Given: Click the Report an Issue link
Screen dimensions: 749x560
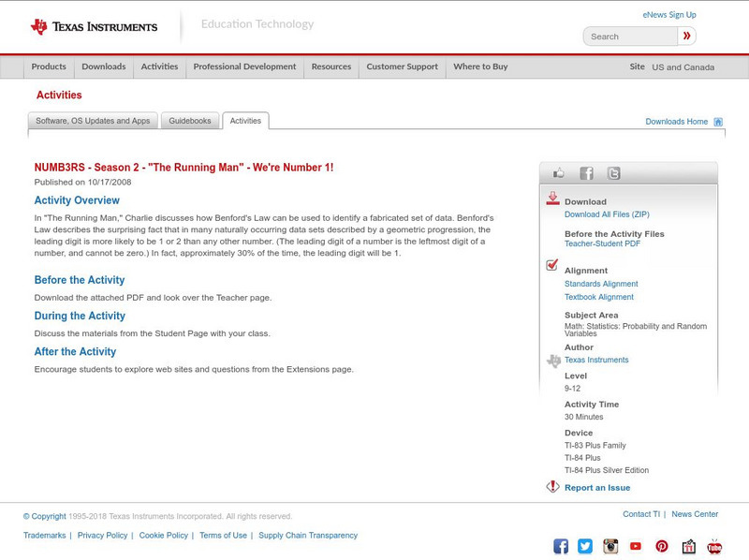Looking at the screenshot, I should coord(597,488).
